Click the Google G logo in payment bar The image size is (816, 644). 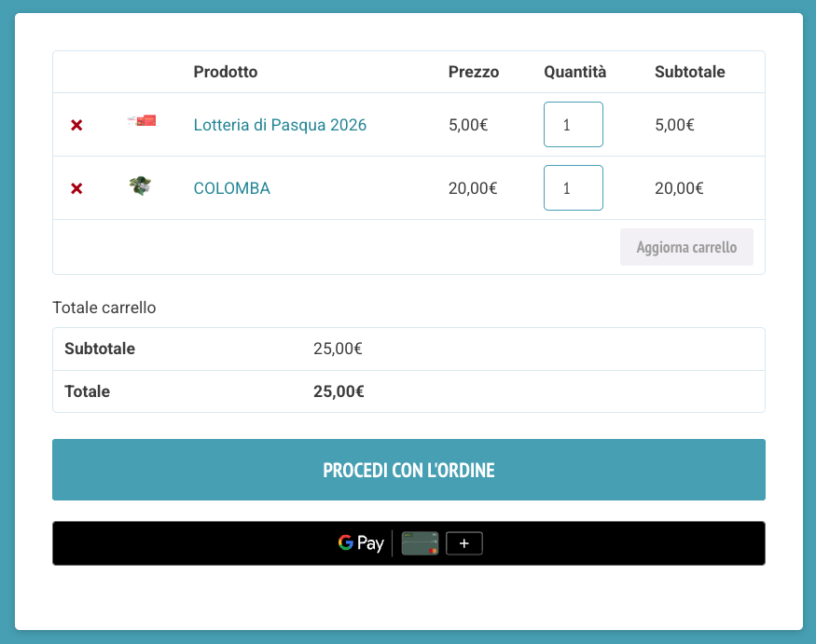pos(346,542)
